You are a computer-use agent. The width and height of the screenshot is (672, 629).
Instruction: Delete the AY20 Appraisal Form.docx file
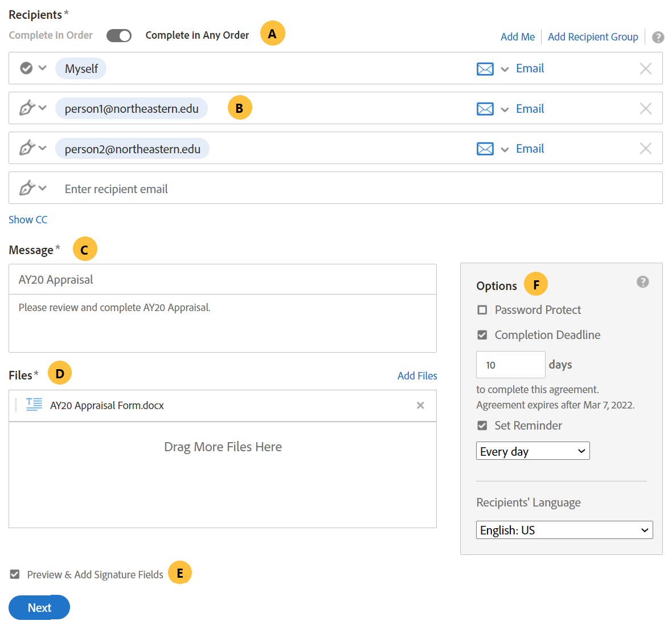pyautogui.click(x=420, y=406)
